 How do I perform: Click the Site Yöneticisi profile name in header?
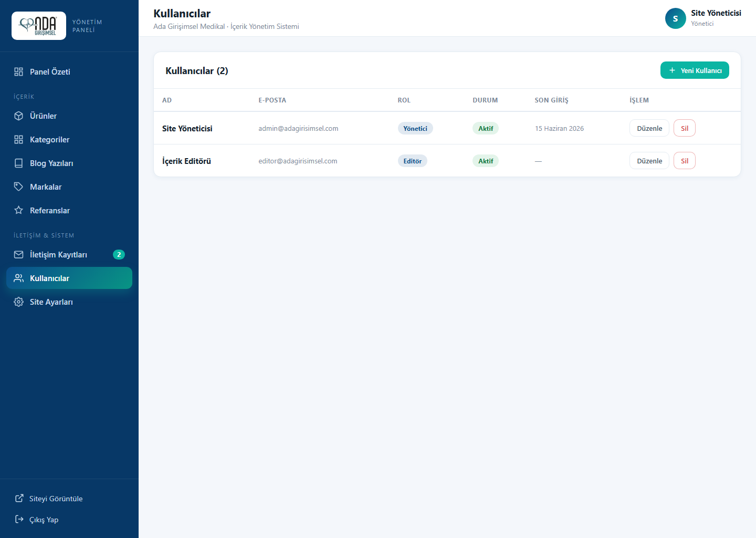pos(716,13)
